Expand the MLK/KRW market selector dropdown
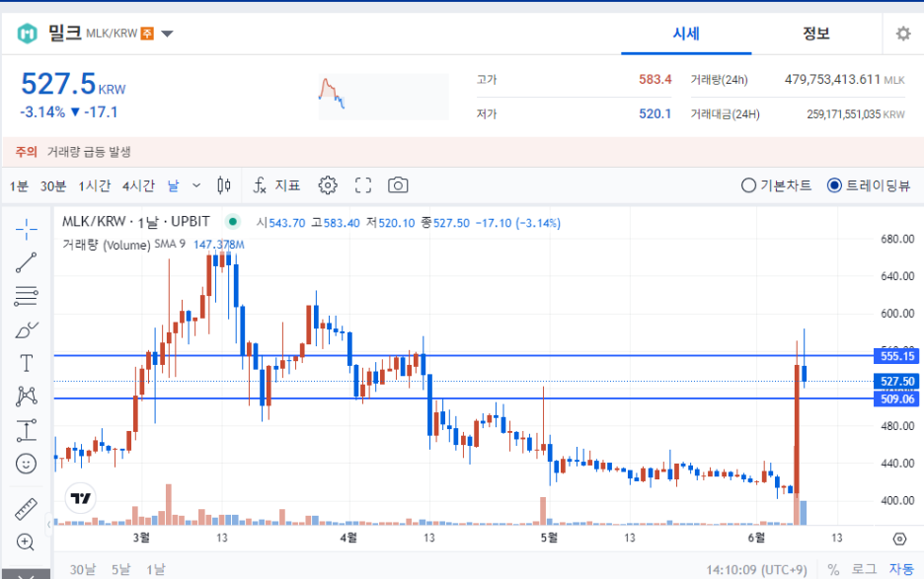 [x=168, y=34]
